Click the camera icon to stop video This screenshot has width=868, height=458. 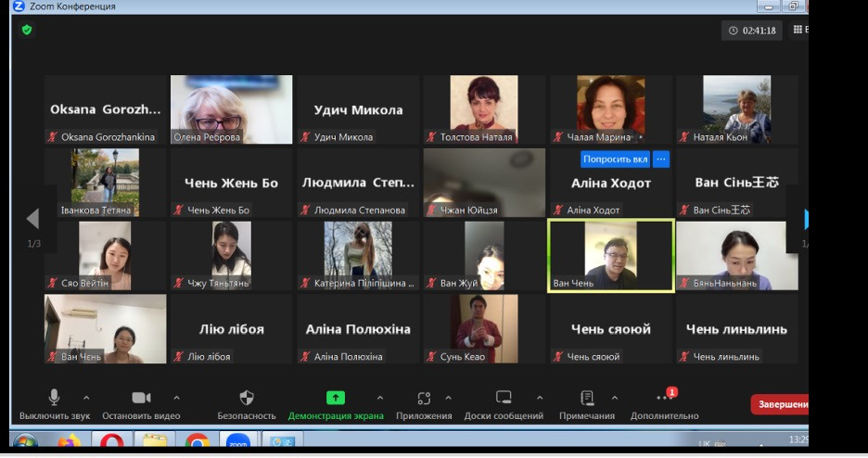coord(141,398)
